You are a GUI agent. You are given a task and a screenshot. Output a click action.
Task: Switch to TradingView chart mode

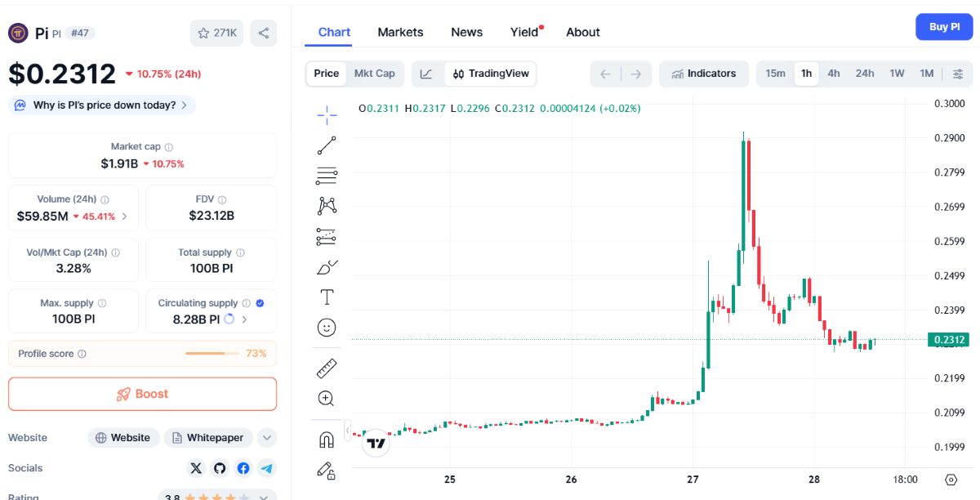point(491,74)
